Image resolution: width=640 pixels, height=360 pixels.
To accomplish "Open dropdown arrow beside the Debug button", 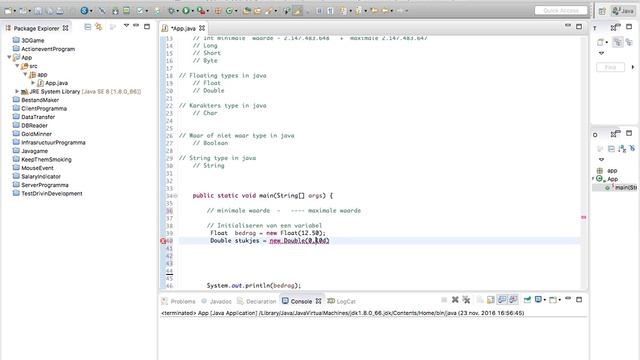I will point(178,11).
